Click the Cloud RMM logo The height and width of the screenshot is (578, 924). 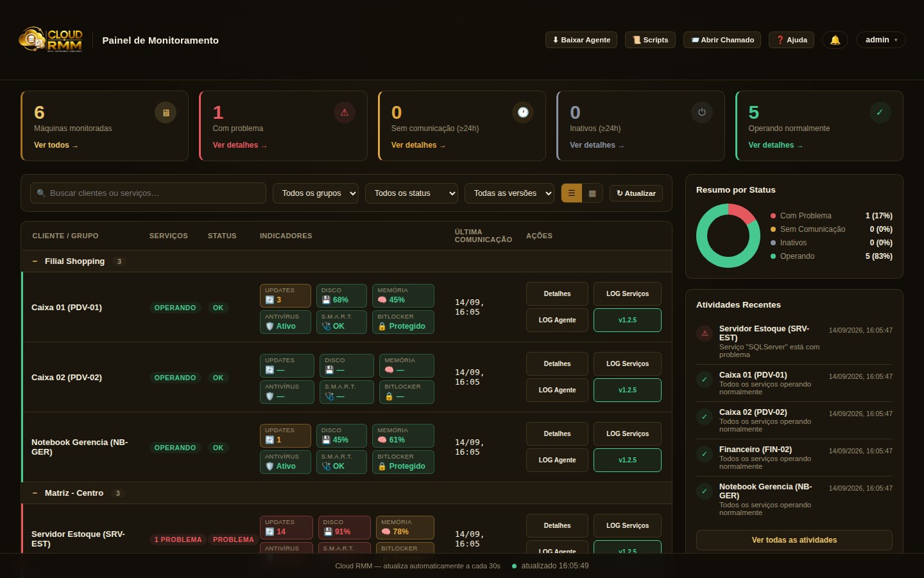tap(51, 40)
